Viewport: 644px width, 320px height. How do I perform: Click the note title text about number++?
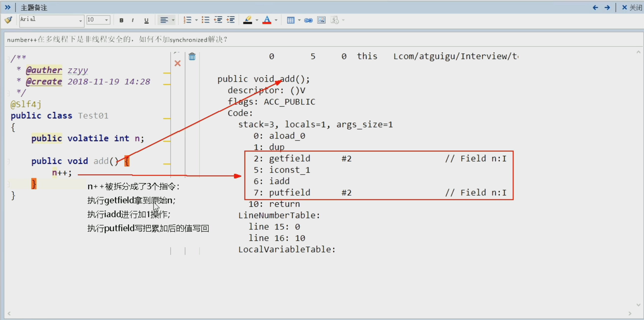point(117,39)
